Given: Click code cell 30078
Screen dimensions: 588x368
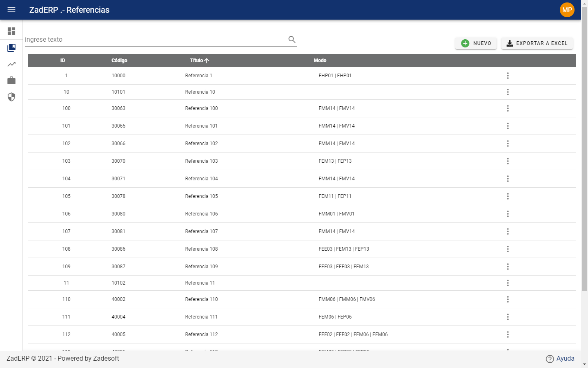Looking at the screenshot, I should pyautogui.click(x=118, y=196).
